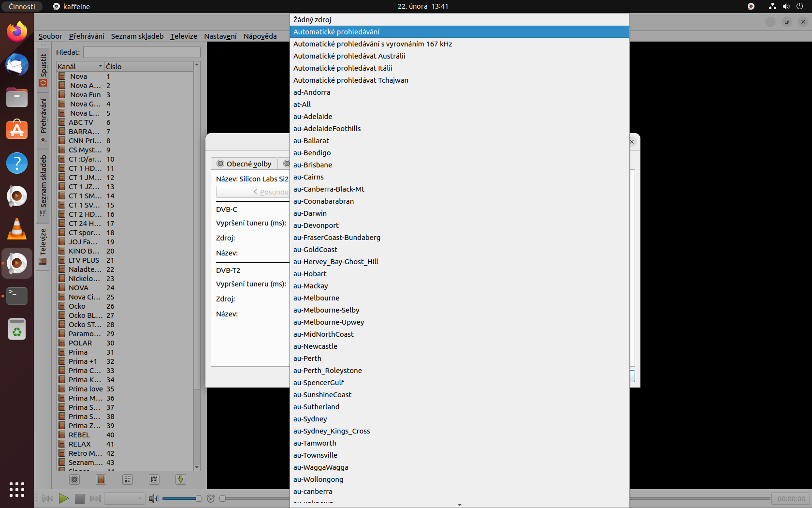The image size is (812, 508).
Task: Choose 'au-Melbourne' source in dropdown list
Action: [x=316, y=298]
